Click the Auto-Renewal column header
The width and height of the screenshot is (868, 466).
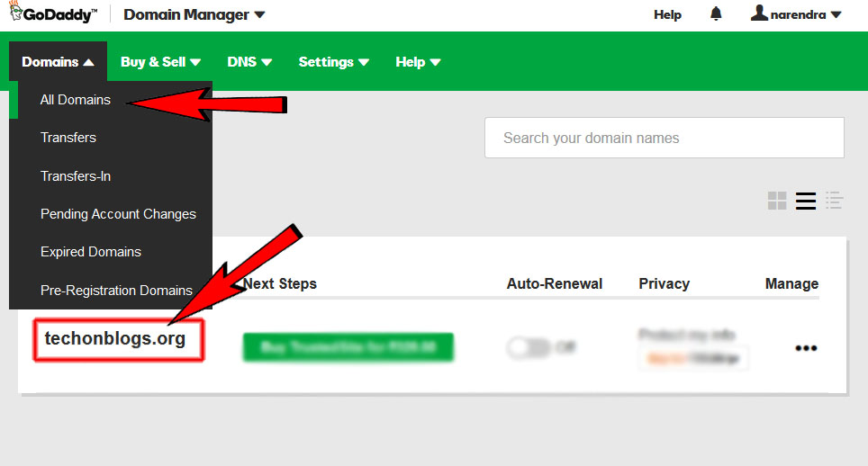(x=554, y=283)
